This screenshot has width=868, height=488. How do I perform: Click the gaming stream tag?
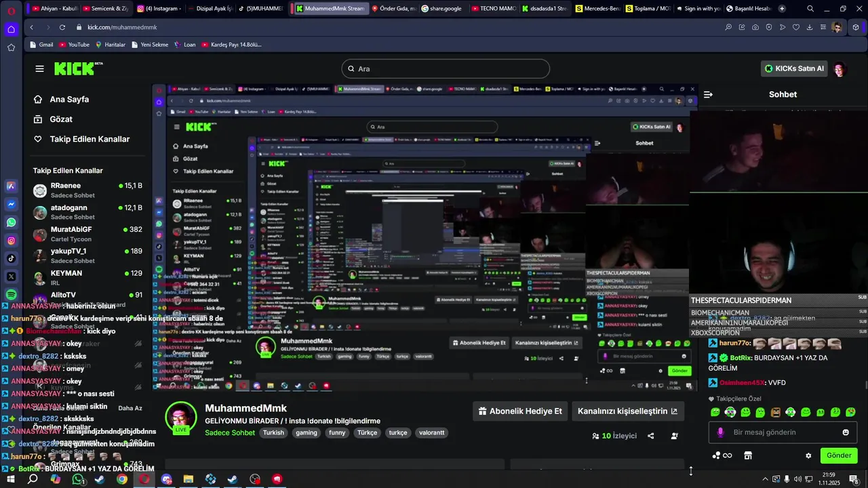(x=307, y=433)
